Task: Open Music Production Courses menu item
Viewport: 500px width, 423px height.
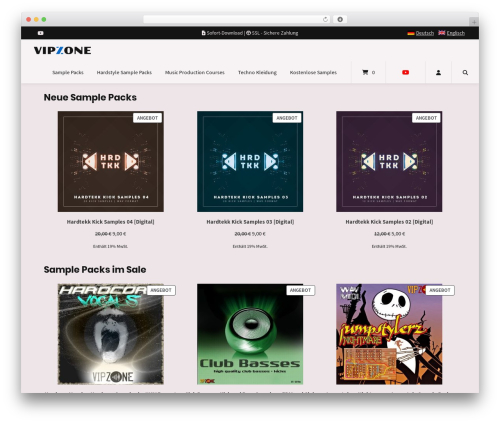Action: tap(195, 72)
